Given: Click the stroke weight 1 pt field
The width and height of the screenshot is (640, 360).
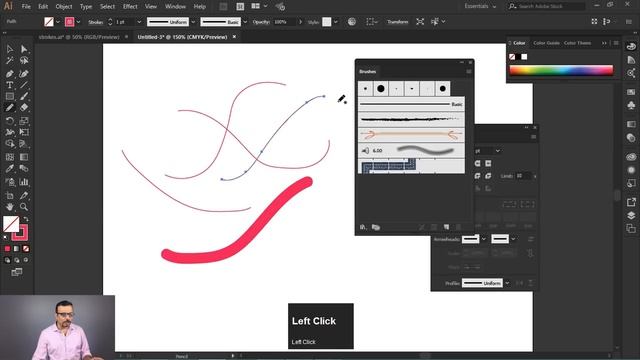Looking at the screenshot, I should point(124,22).
